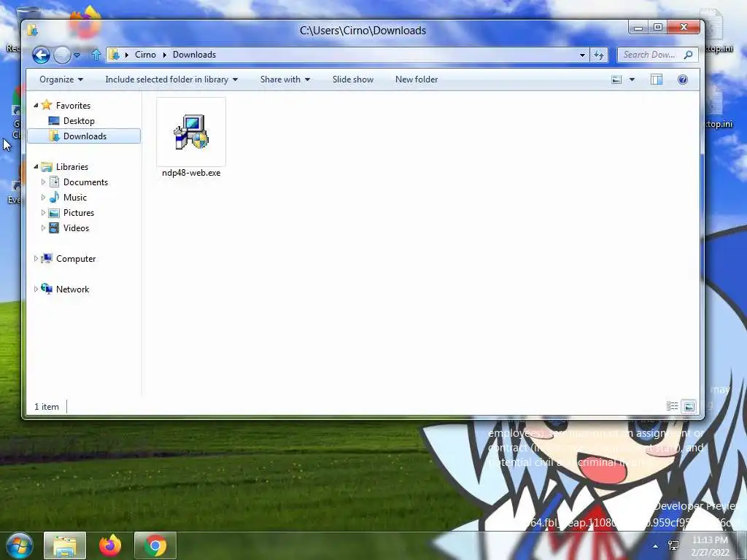Open Google Chrome from the taskbar
Screen dimensions: 747x560
(x=155, y=545)
